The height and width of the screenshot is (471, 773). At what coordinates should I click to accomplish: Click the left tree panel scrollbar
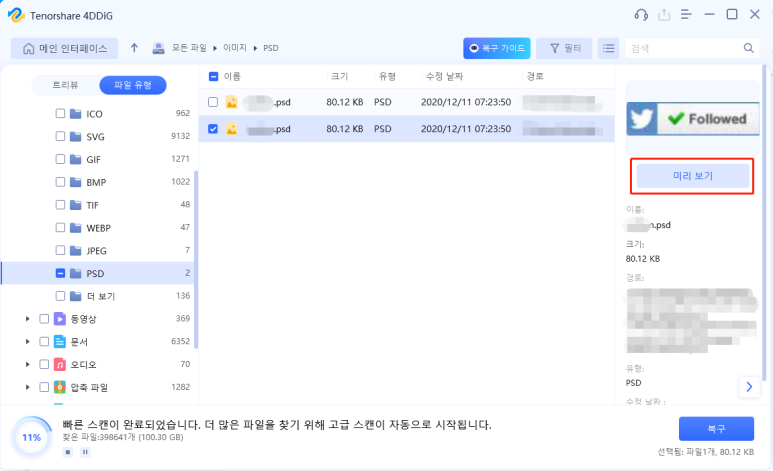click(196, 259)
